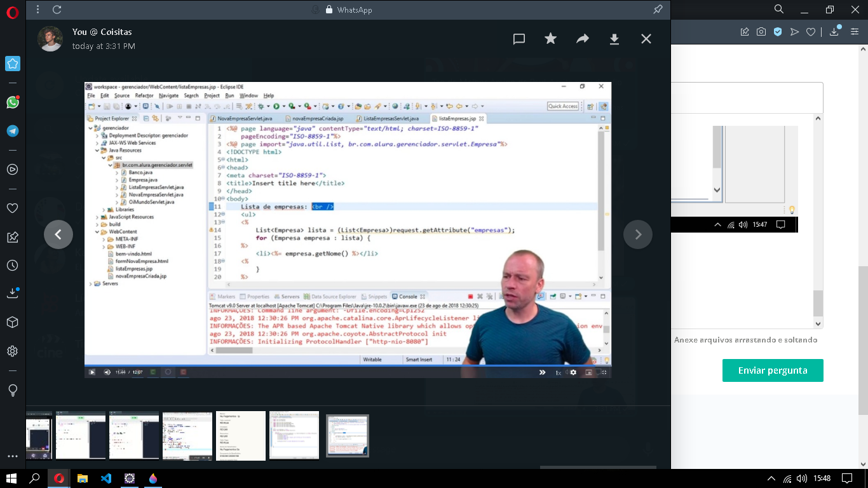Star this WhatsApp image
This screenshot has width=868, height=488.
coord(551,39)
